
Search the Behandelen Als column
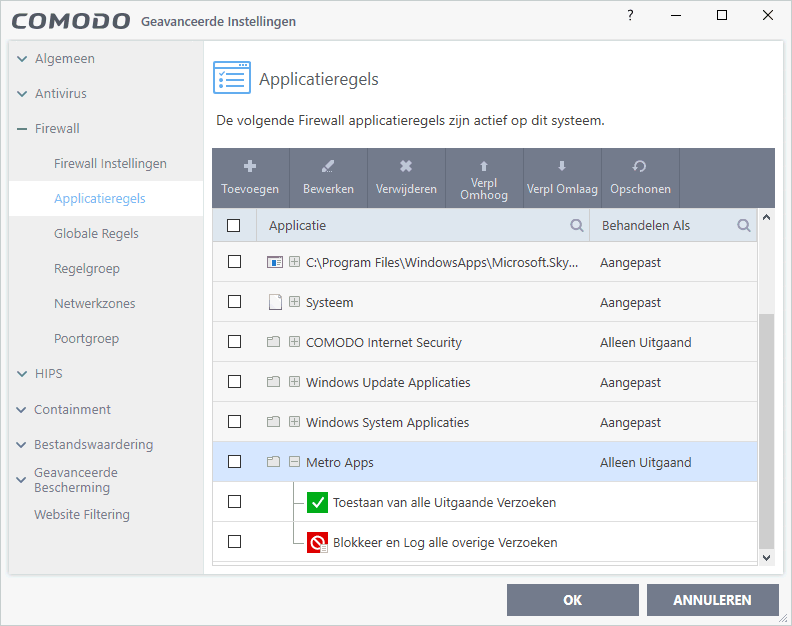coord(744,225)
